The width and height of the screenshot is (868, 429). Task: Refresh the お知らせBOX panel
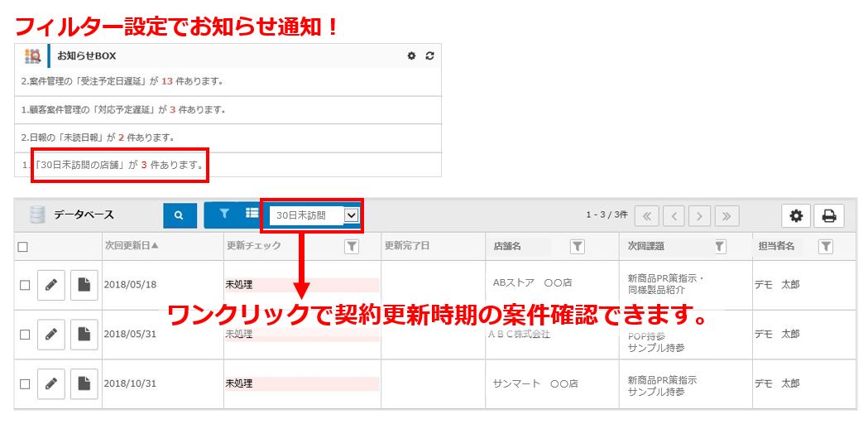click(429, 56)
